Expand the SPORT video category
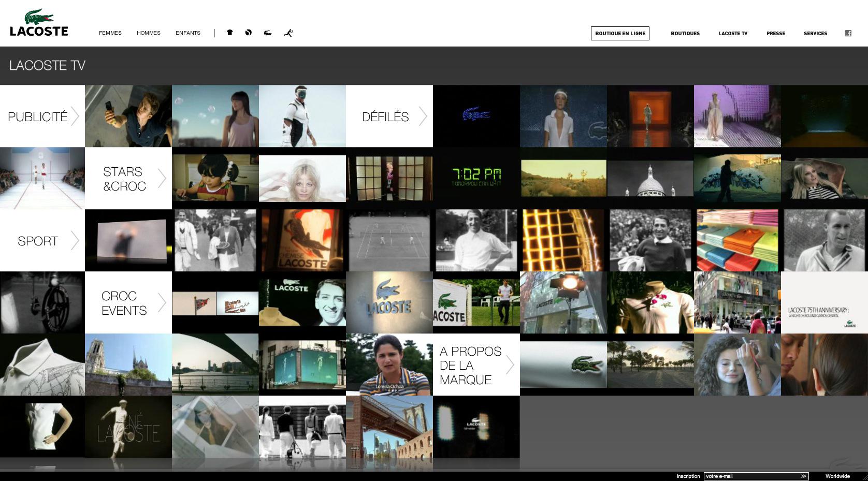868x481 pixels. [x=42, y=240]
